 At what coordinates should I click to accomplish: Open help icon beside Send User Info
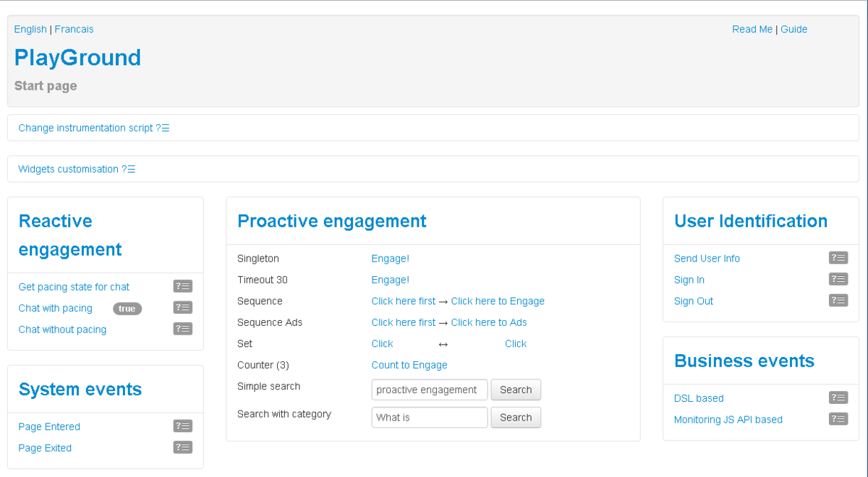838,258
